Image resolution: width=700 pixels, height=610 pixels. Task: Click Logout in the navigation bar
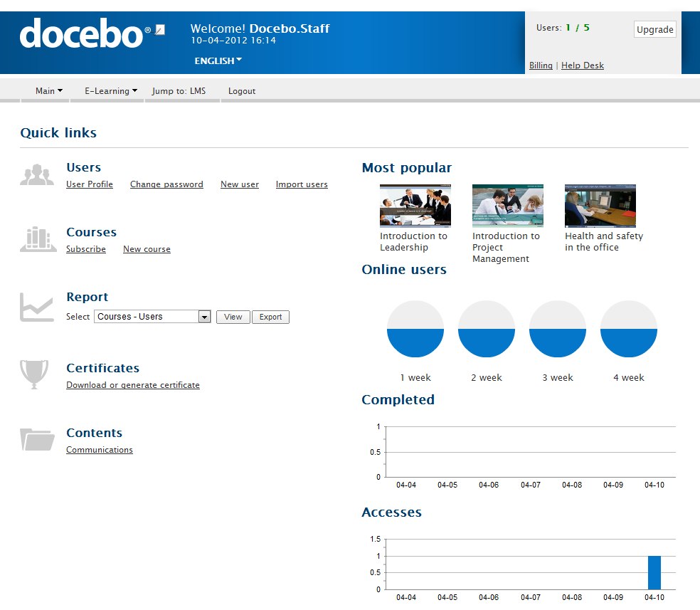(242, 91)
